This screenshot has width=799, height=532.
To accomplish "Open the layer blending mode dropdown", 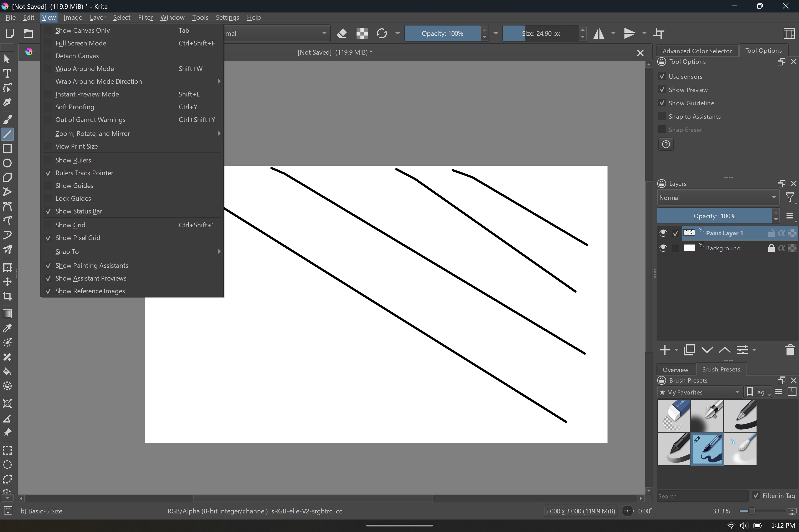I will [717, 197].
